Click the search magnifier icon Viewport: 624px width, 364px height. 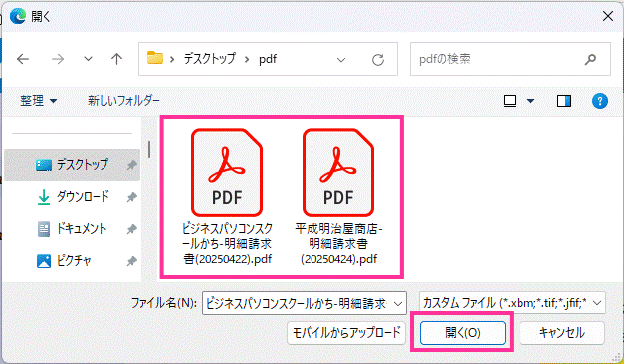coord(590,59)
